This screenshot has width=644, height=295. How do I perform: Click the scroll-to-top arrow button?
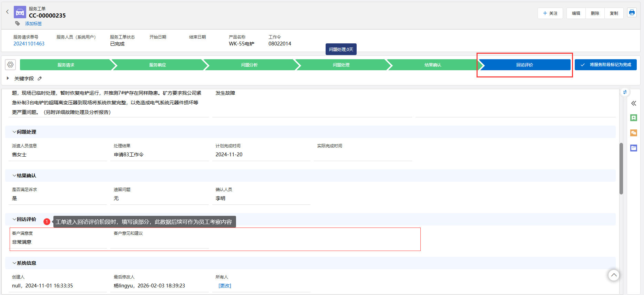tap(613, 275)
